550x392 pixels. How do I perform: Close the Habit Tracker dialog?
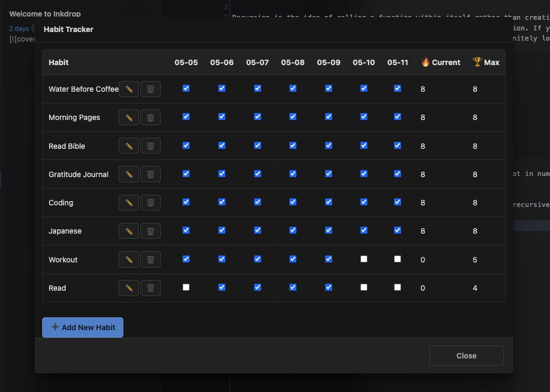(467, 356)
